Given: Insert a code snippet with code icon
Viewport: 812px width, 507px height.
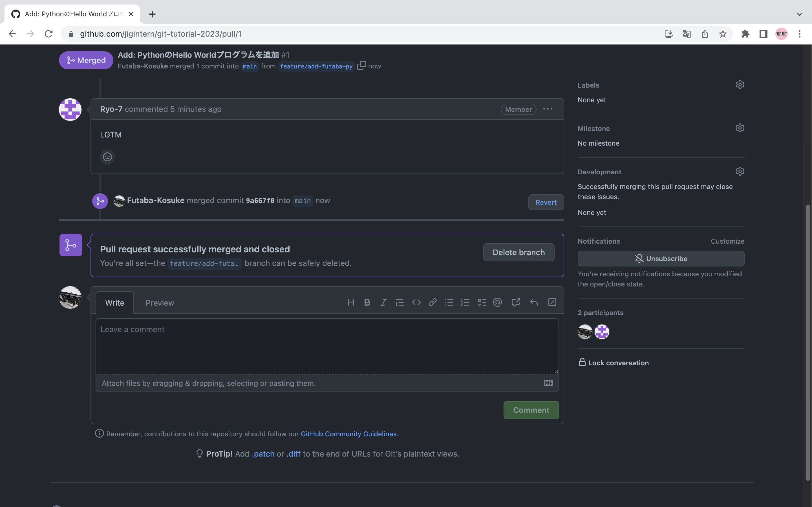Looking at the screenshot, I should (x=416, y=303).
